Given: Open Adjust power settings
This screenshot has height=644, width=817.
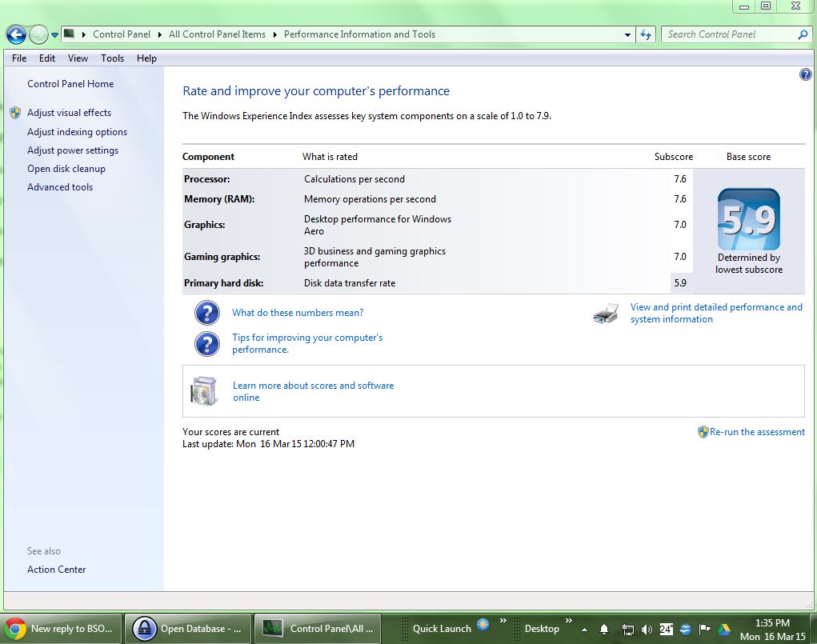Looking at the screenshot, I should pyautogui.click(x=73, y=150).
